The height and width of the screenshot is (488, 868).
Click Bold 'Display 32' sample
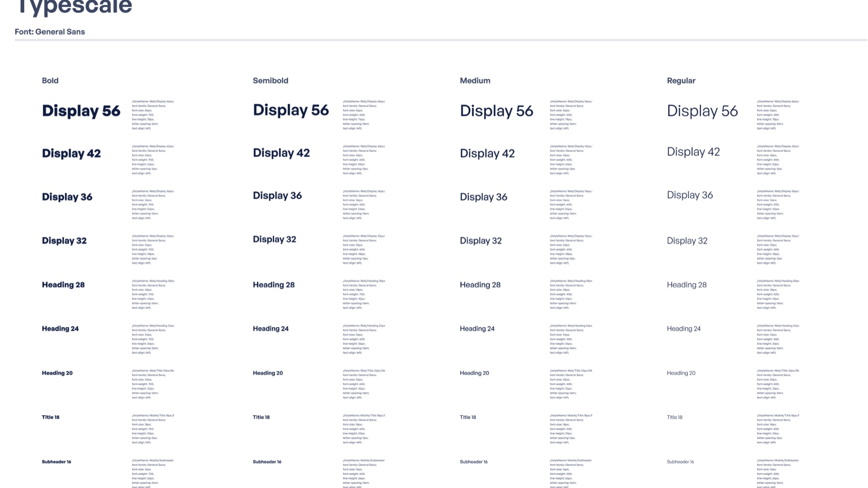64,241
